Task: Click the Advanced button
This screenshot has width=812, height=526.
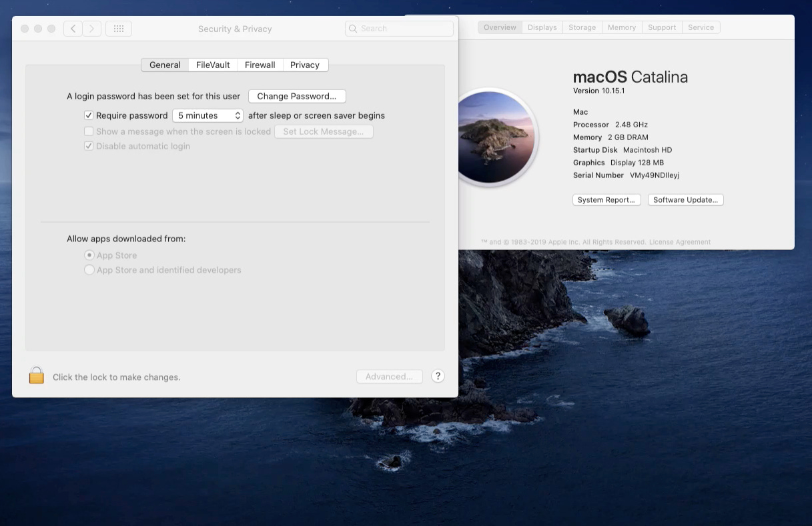Action: [x=390, y=377]
